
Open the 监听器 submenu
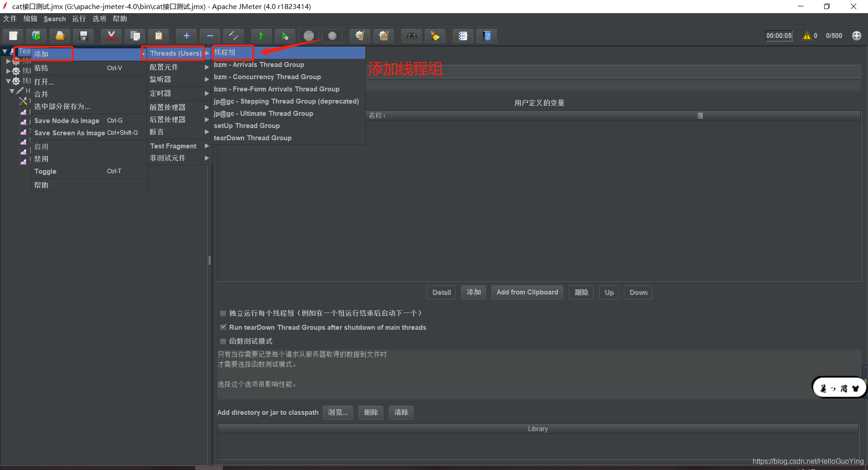pyautogui.click(x=179, y=79)
